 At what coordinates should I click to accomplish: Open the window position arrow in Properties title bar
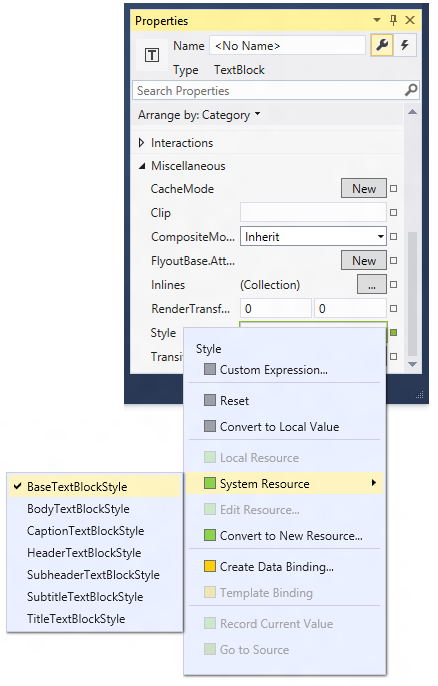(x=377, y=20)
